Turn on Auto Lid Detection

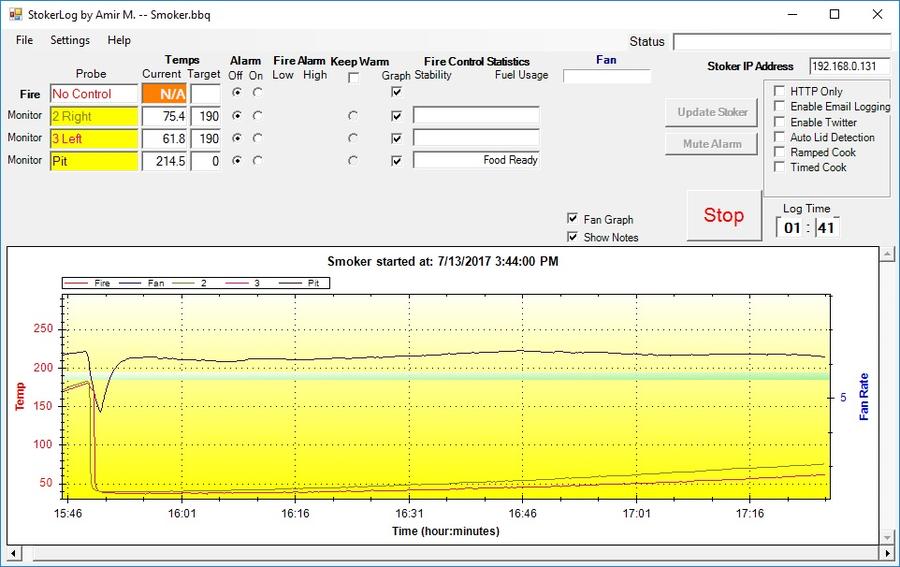coord(779,137)
